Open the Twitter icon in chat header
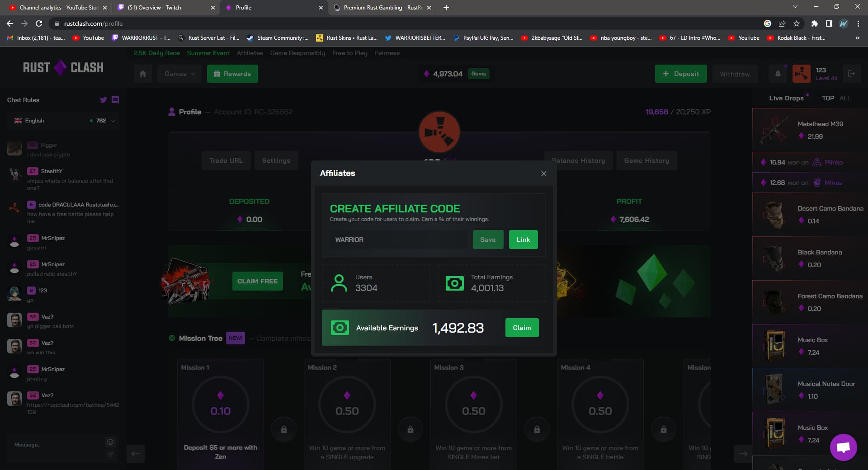868x470 pixels. click(104, 100)
